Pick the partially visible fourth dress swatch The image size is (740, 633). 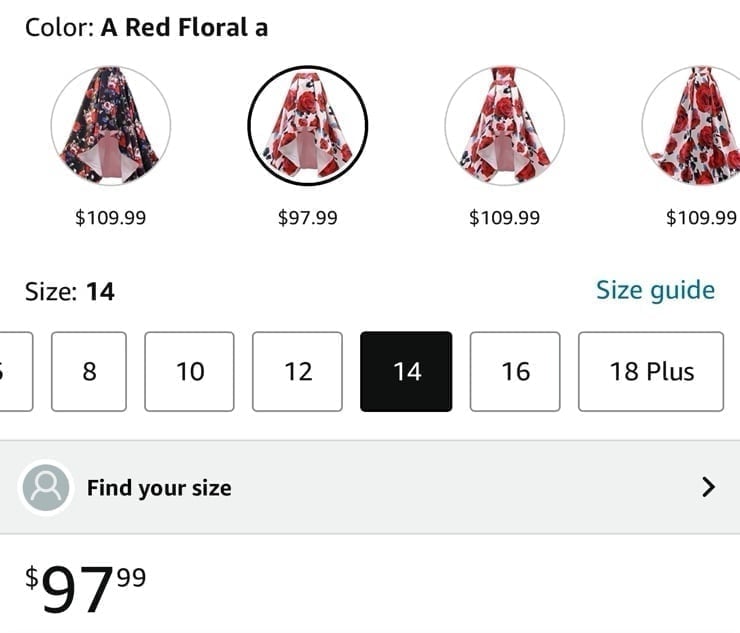coord(691,126)
